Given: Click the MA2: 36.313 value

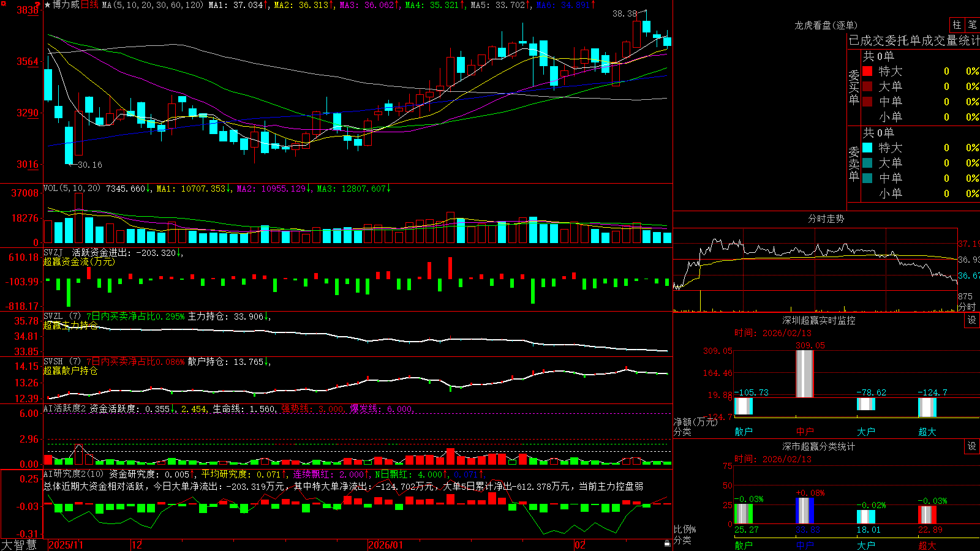Looking at the screenshot, I should coord(304,5).
